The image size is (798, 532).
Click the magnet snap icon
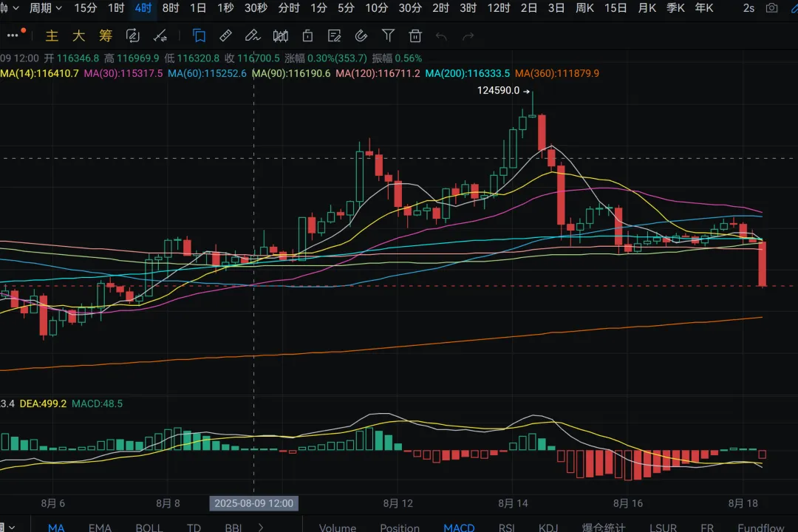pos(361,35)
